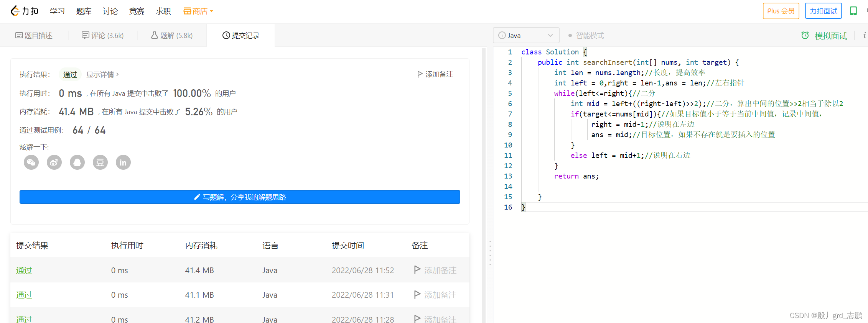Click the 64 / 64 test cases value
868x323 pixels.
(89, 130)
